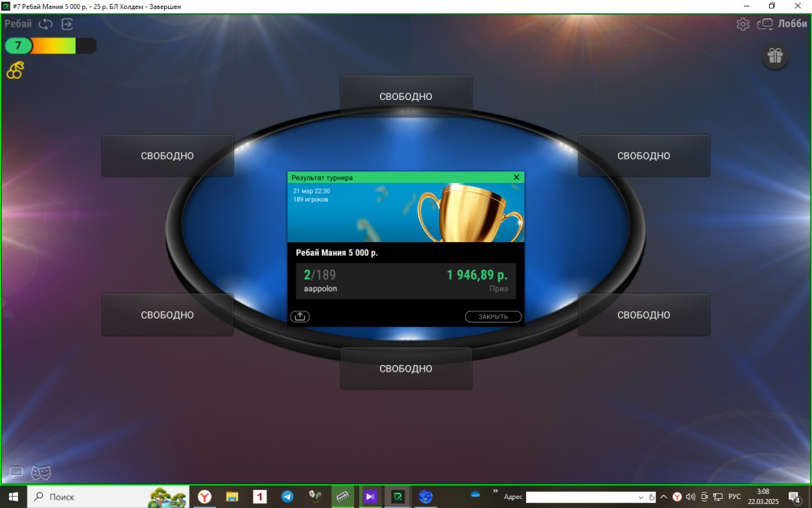
Task: Show hidden system tray icons
Action: click(x=663, y=497)
